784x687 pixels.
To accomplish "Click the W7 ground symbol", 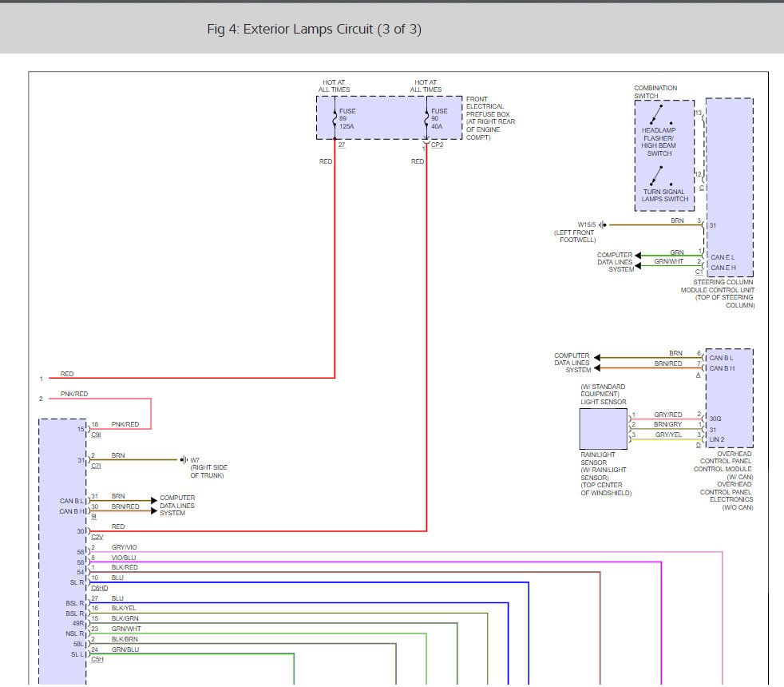I will 184,459.
